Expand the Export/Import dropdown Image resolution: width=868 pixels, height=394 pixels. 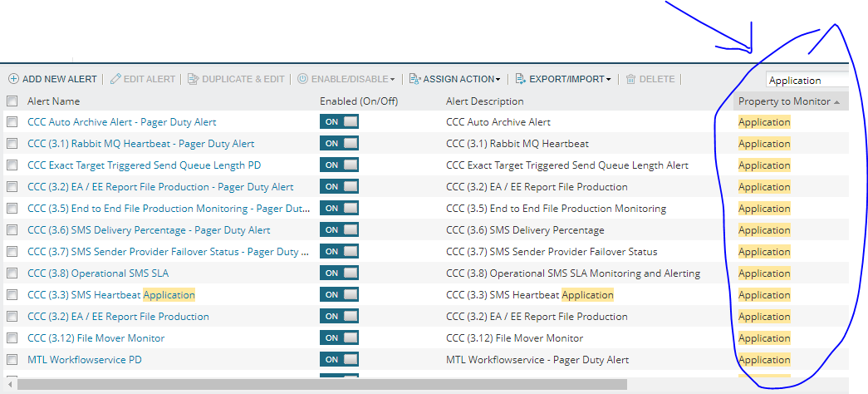click(563, 79)
